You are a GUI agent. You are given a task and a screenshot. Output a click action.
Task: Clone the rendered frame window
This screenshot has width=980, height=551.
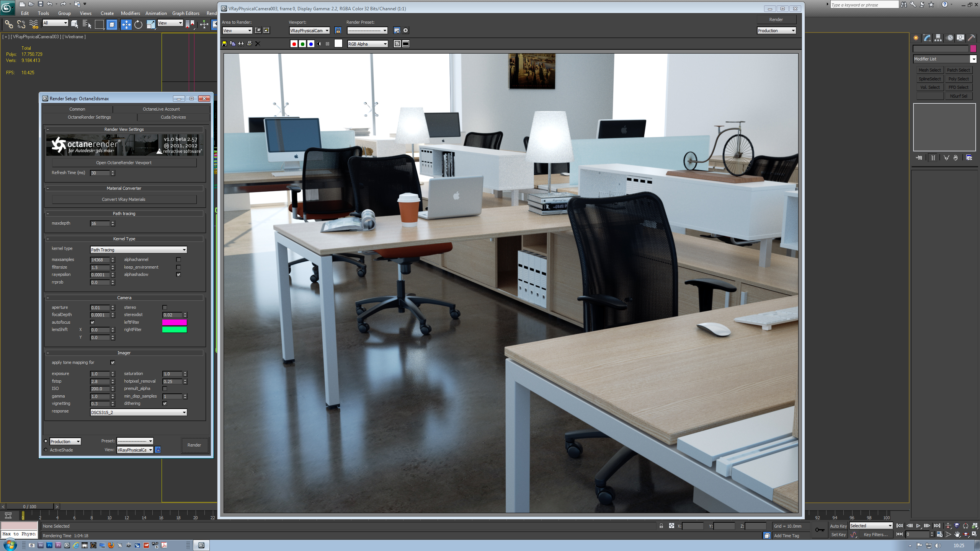(241, 44)
